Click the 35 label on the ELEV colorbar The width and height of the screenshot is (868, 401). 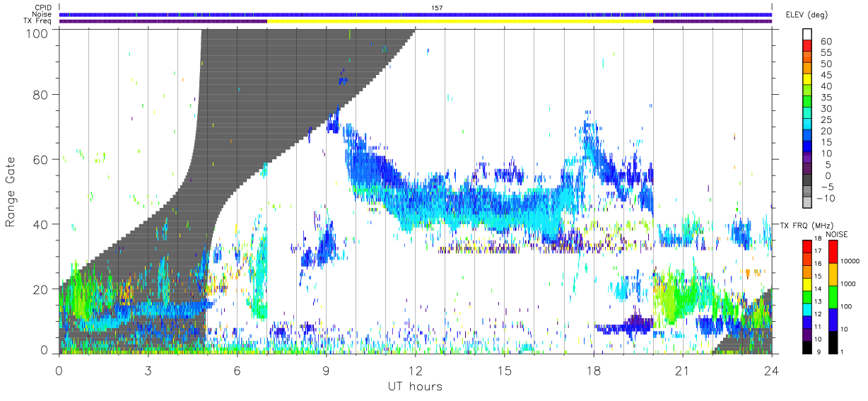pyautogui.click(x=826, y=98)
